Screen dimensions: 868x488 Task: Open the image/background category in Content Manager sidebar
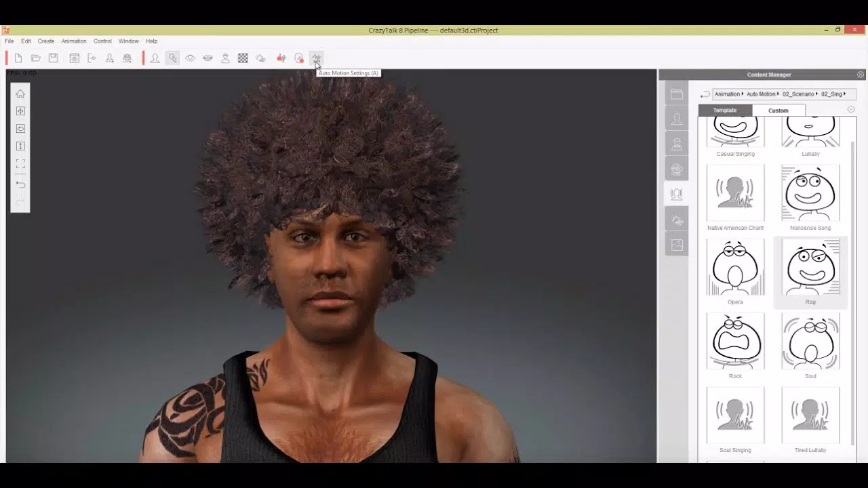pos(677,245)
